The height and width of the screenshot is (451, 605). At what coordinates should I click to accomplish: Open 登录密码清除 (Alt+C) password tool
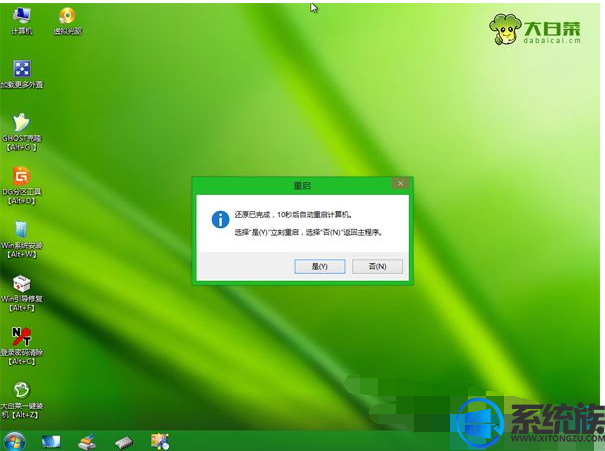(x=22, y=346)
